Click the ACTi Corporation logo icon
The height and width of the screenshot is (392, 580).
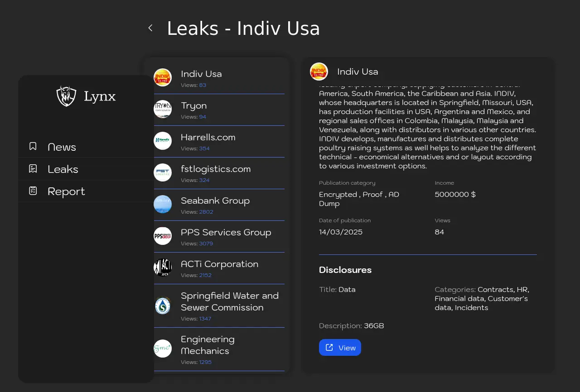click(163, 268)
